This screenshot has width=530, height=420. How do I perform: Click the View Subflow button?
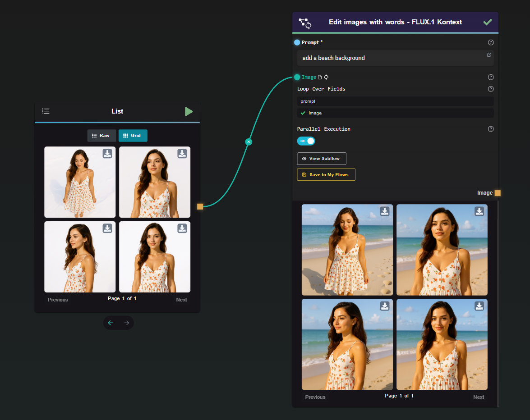[x=321, y=159]
